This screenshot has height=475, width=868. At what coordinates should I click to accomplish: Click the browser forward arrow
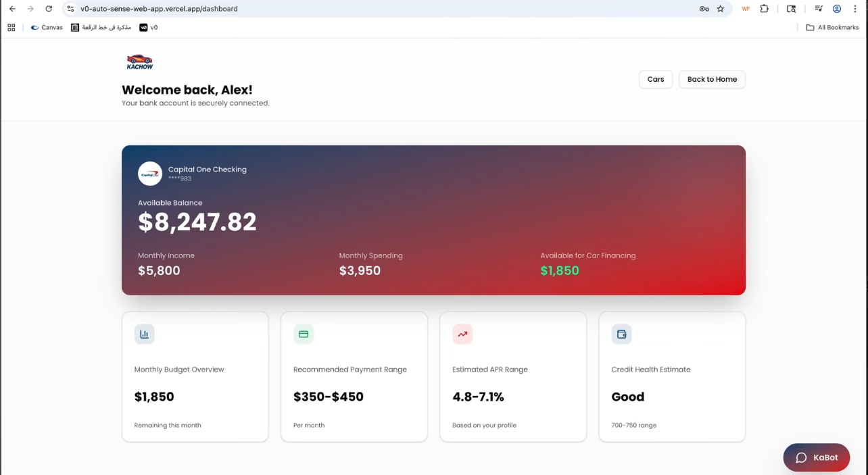(x=30, y=9)
